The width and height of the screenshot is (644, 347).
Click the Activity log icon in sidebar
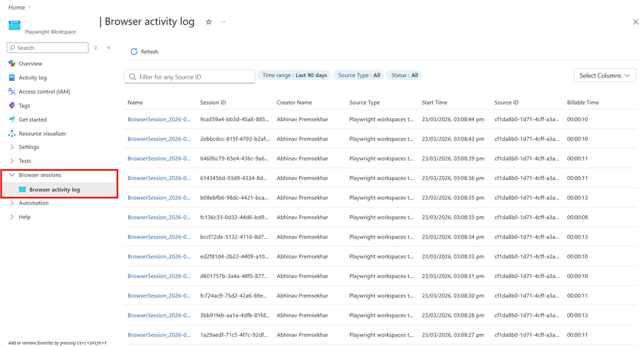tap(12, 77)
